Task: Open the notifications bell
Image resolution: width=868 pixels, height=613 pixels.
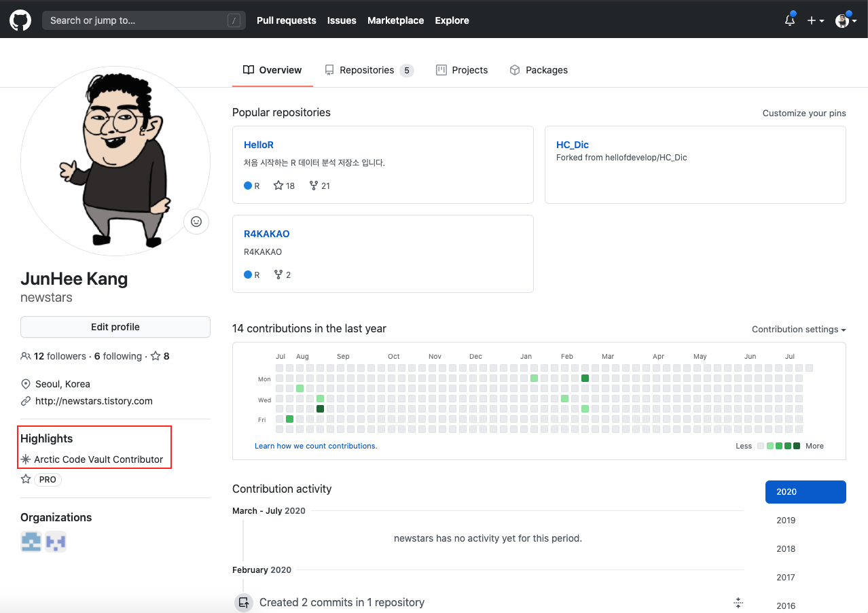Action: (x=790, y=20)
